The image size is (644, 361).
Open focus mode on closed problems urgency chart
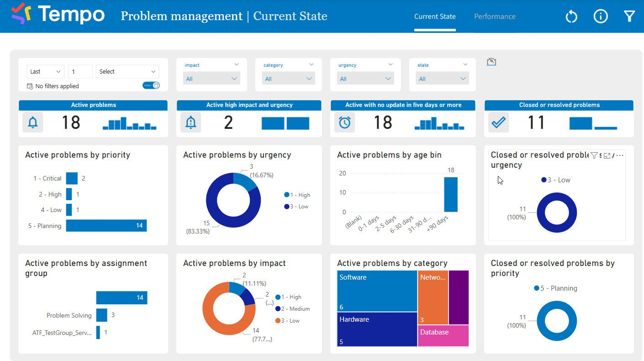(607, 156)
